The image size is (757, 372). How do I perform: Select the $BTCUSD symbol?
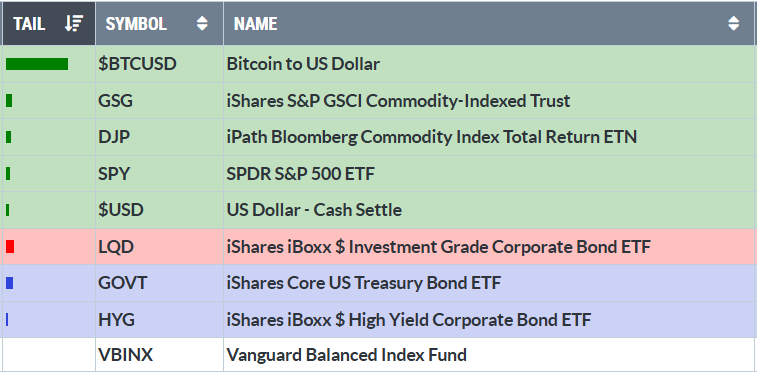pos(137,64)
